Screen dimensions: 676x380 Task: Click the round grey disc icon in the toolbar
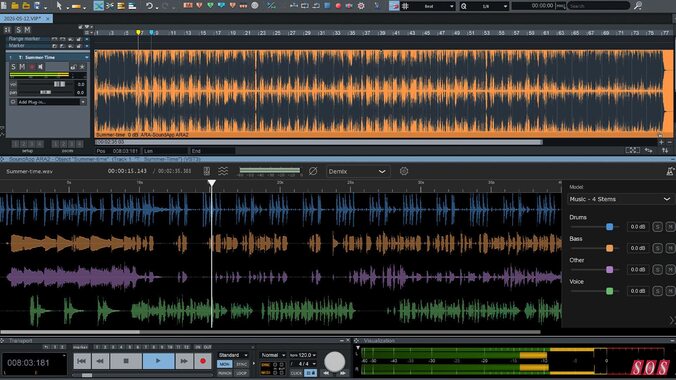pyautogui.click(x=255, y=6)
